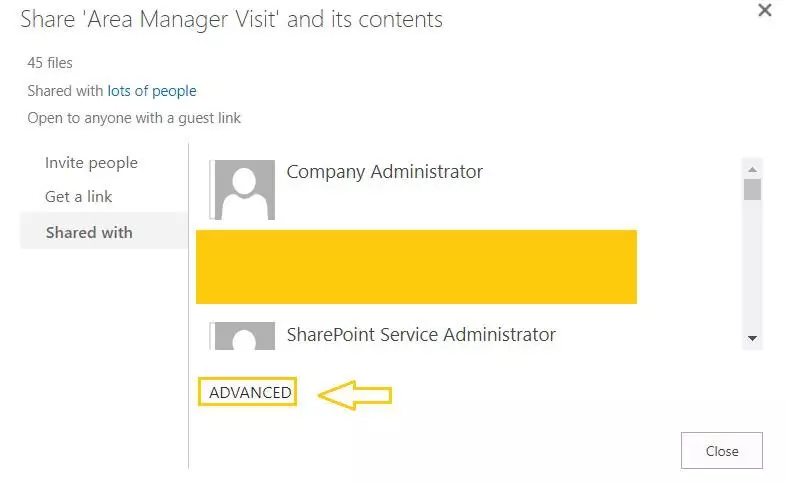Click the 'Open to anyone with a guest link' text

134,118
